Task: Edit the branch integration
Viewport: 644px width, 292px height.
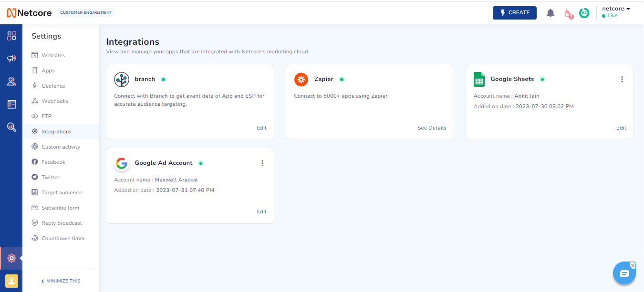Action: (261, 128)
